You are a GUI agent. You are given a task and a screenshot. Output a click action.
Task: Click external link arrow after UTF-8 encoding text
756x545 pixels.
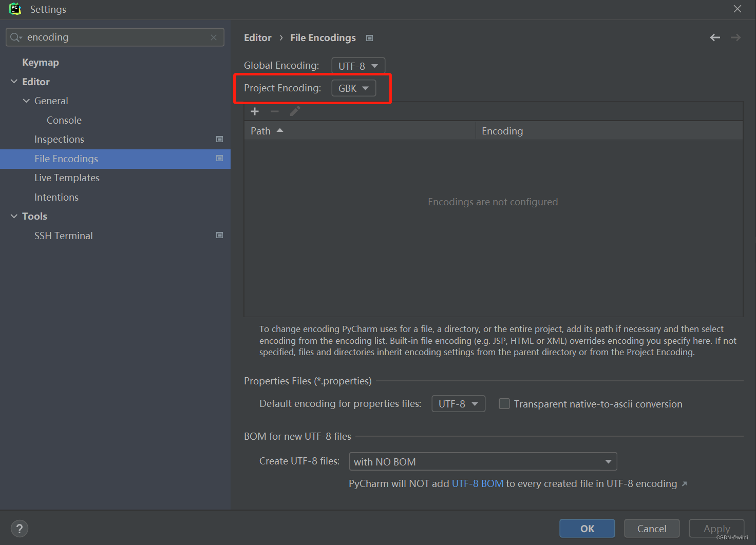684,484
